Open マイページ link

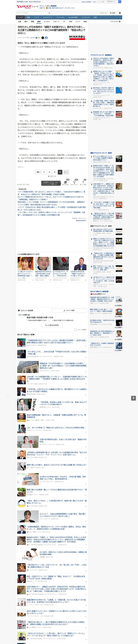click(x=103, y=13)
